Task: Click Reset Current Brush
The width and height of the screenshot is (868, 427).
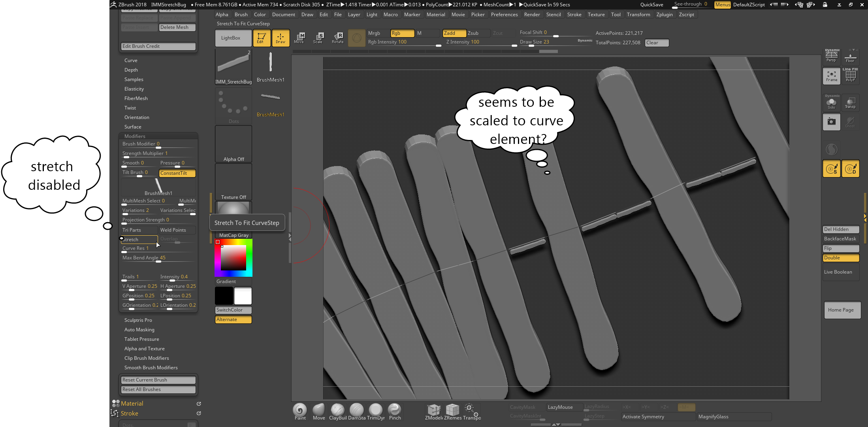Action: pyautogui.click(x=158, y=380)
